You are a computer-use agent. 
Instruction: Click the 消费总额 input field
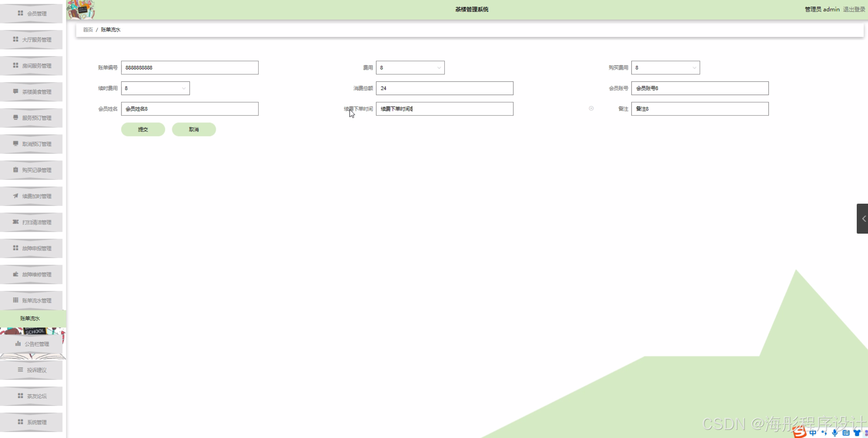pos(444,88)
